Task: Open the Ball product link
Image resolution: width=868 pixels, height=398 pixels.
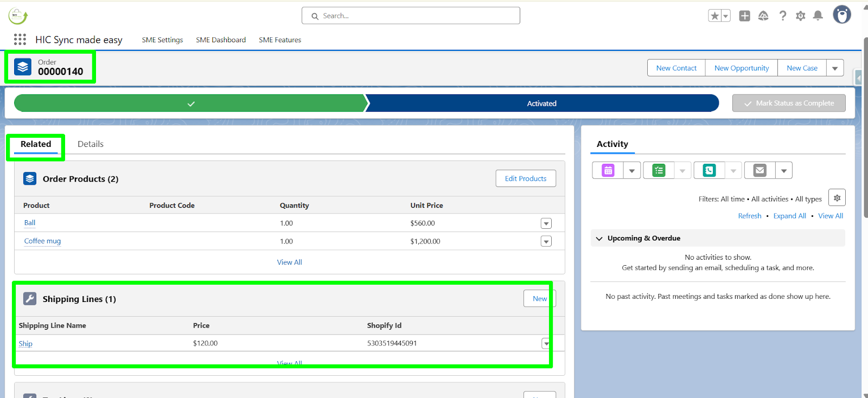Action: pos(30,223)
